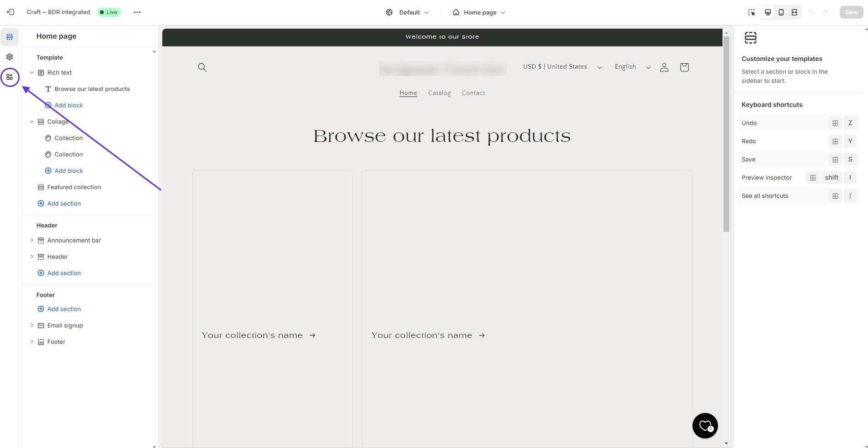Collapse the Rich text section
The height and width of the screenshot is (448, 868).
point(32,73)
